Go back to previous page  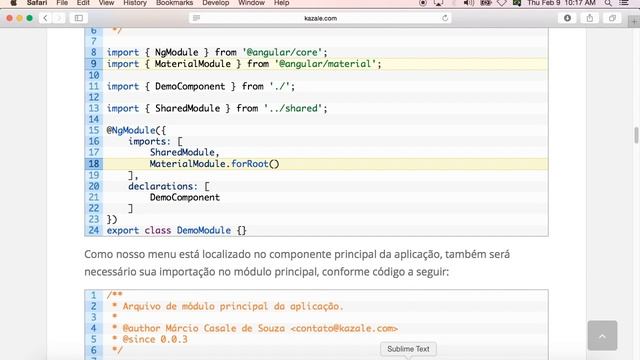tap(45, 18)
